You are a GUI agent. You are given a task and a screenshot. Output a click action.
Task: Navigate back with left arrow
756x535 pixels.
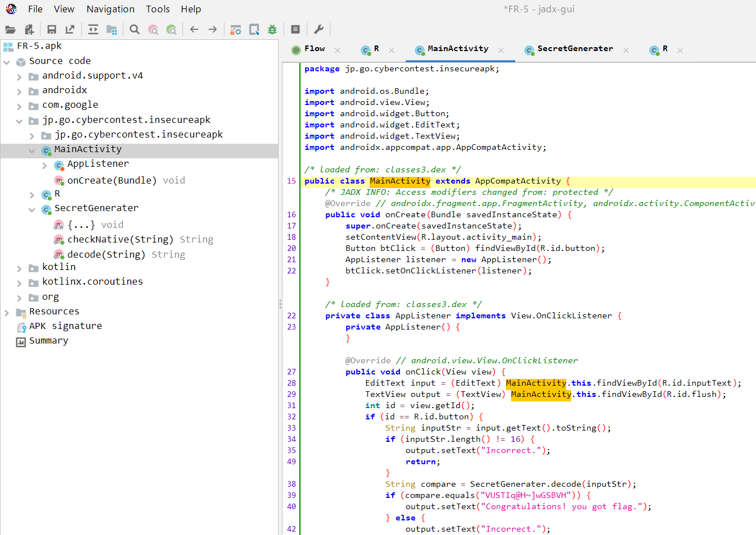tap(194, 30)
